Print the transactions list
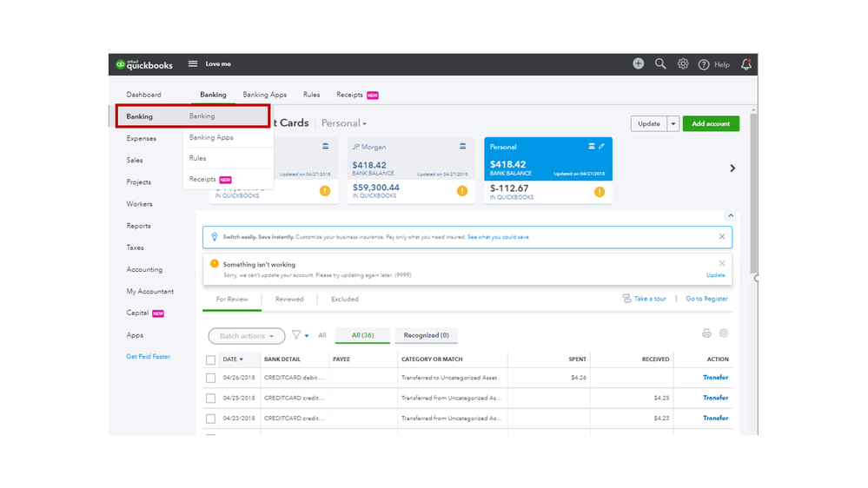 coord(706,333)
